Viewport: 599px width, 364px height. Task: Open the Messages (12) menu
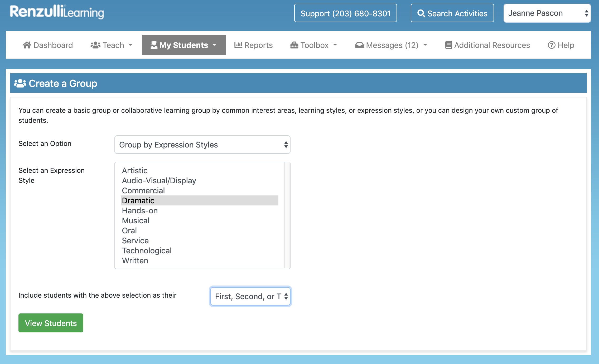coord(391,45)
